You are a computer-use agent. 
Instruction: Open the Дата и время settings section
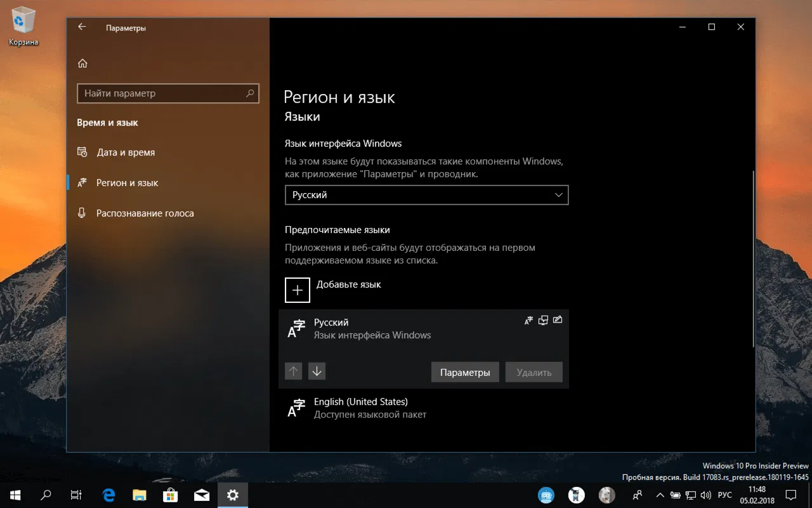(x=126, y=152)
